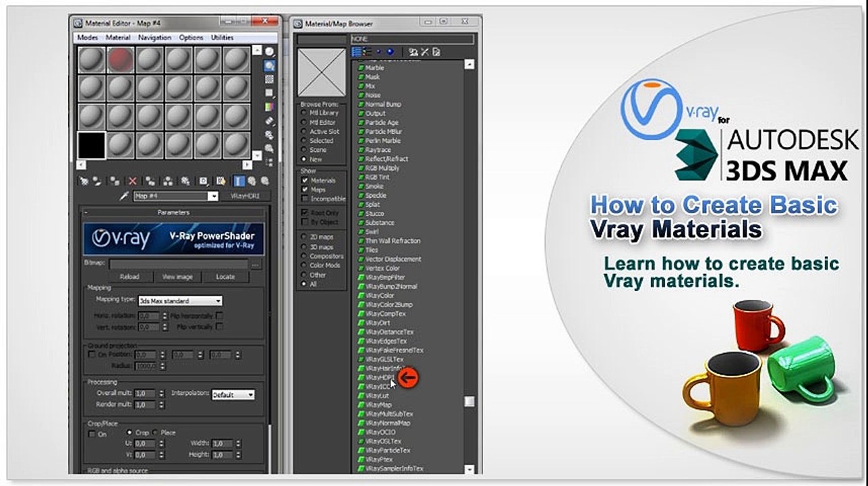The height and width of the screenshot is (486, 868).
Task: Select the black active sample slot
Action: point(92,145)
